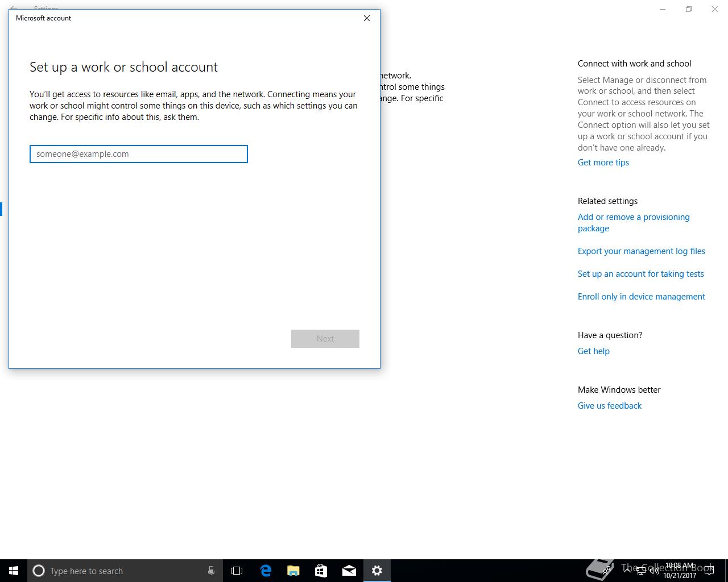Open the taskbar clock showing 10:08 AM
This screenshot has height=582, width=728.
click(680, 571)
